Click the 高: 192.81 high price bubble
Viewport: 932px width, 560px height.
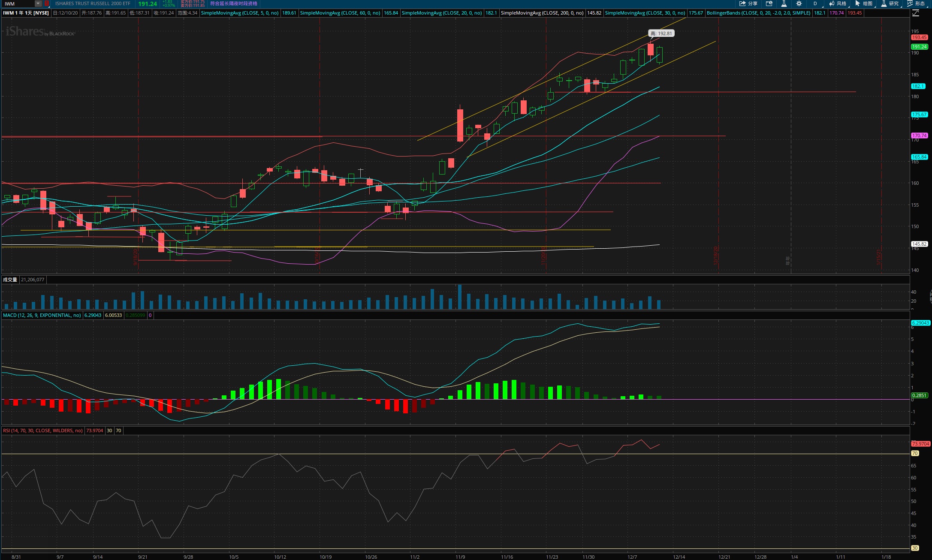tap(661, 33)
